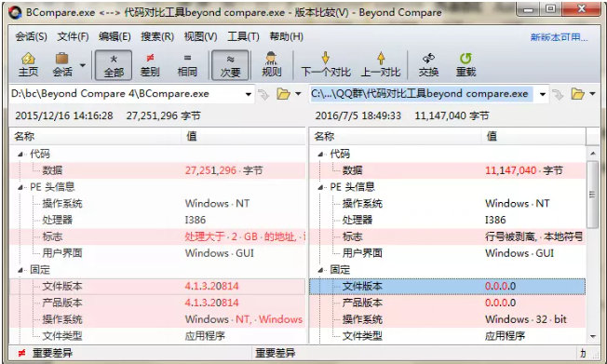Screen dimensions: 607x364
Task: Collapse right pane 代码 tree node
Action: click(320, 155)
